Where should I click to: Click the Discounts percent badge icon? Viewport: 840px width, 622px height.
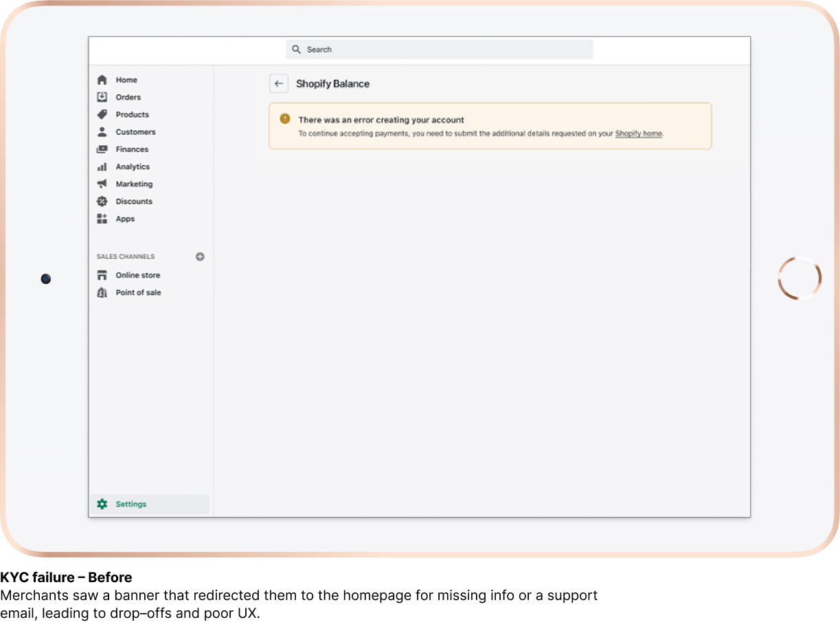pos(102,201)
